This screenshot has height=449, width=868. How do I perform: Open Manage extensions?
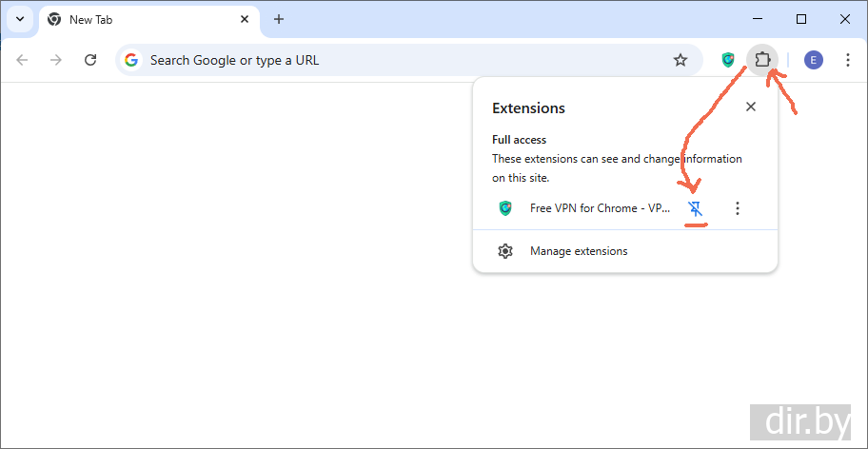(x=579, y=251)
